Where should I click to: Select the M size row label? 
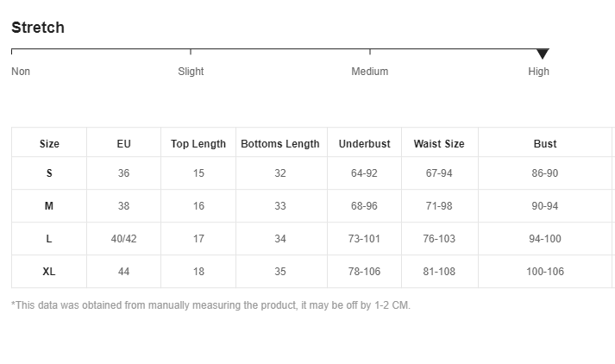coord(49,206)
